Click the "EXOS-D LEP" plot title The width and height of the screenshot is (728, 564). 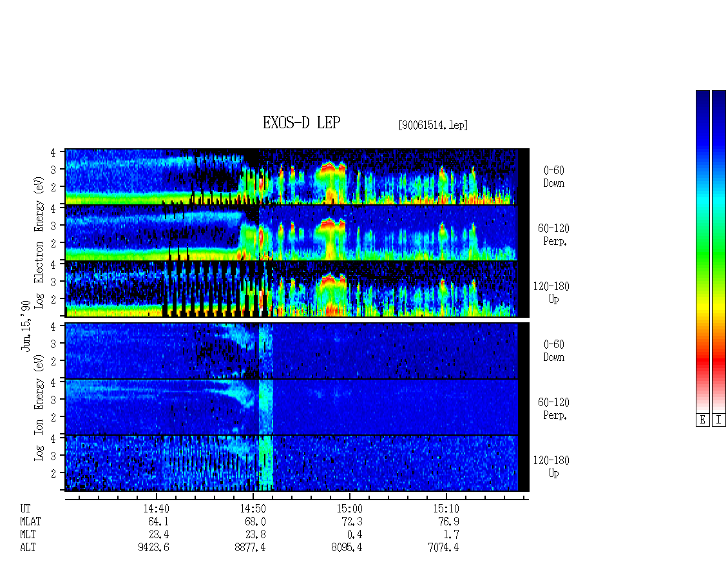(302, 122)
